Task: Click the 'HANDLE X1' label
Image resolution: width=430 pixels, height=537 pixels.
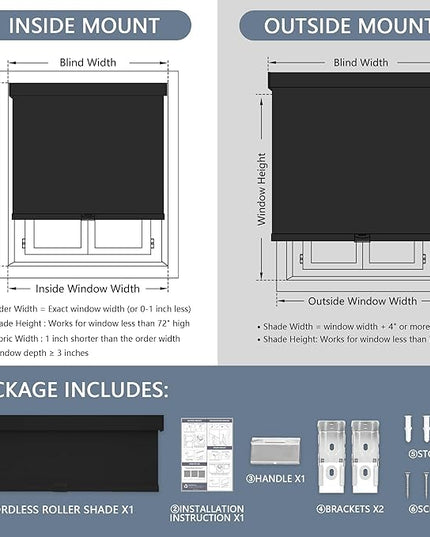Action: [x=275, y=478]
